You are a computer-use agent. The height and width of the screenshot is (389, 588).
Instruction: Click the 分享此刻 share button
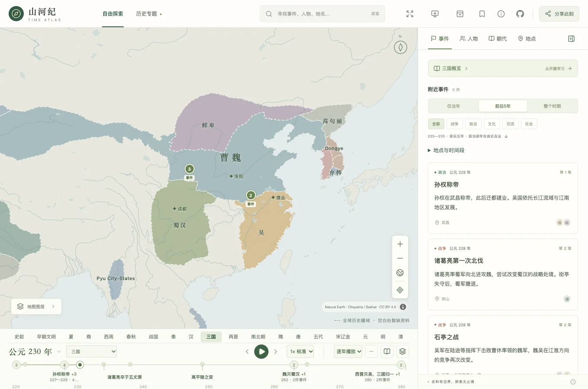[559, 14]
